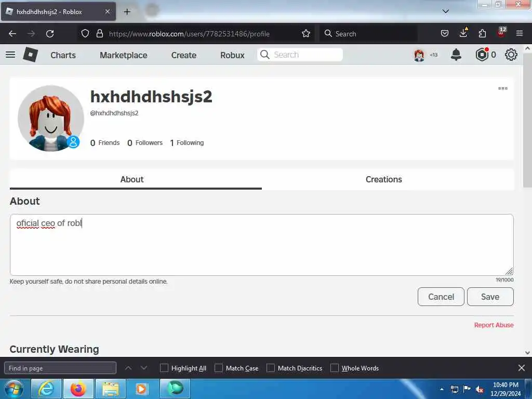The image size is (532, 399).
Task: Click the muted volume tray icon
Action: click(480, 389)
